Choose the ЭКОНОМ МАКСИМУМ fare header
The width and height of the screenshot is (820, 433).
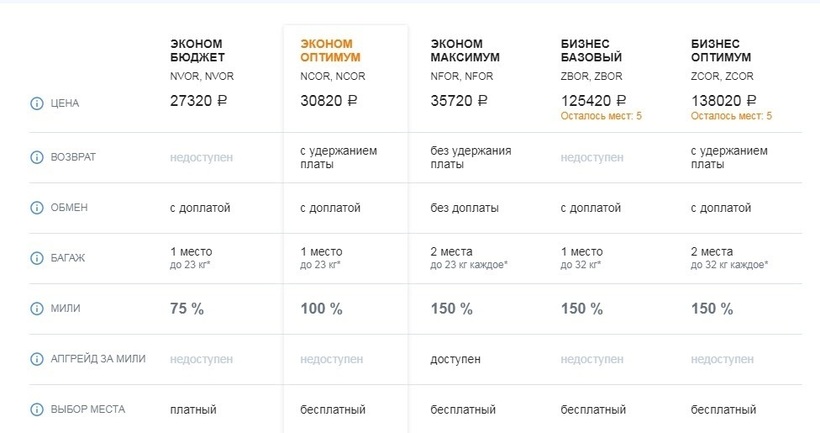[464, 50]
